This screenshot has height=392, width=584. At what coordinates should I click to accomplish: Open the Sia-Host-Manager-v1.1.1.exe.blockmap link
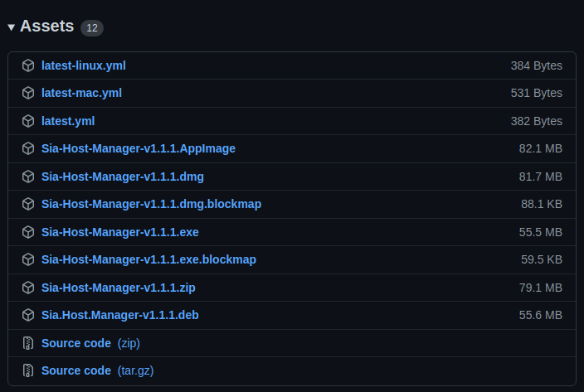[148, 259]
